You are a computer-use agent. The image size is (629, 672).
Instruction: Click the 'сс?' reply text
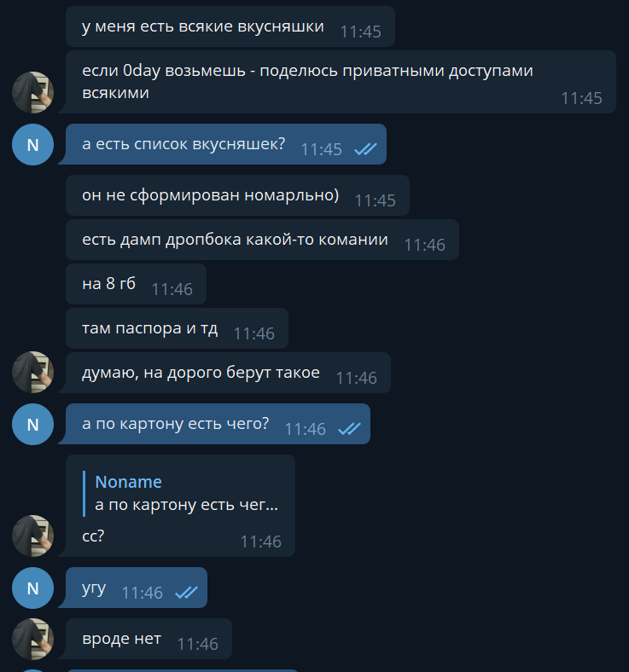click(93, 536)
